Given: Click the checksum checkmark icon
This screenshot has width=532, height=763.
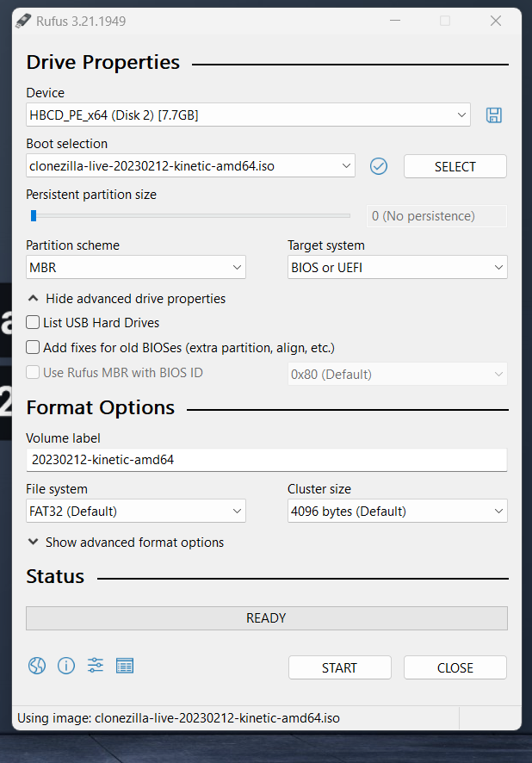Looking at the screenshot, I should (378, 166).
